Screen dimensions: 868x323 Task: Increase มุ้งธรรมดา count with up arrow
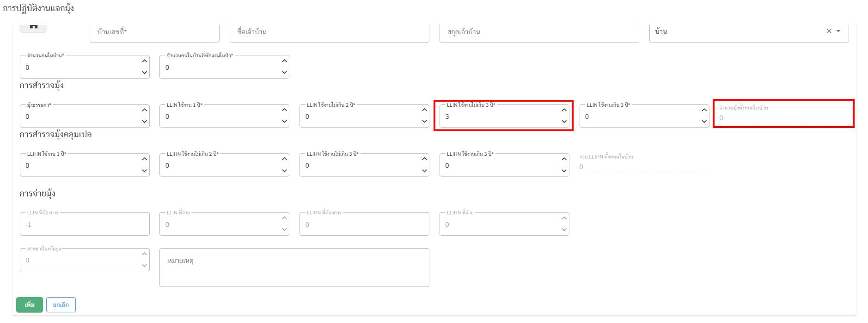click(x=145, y=110)
